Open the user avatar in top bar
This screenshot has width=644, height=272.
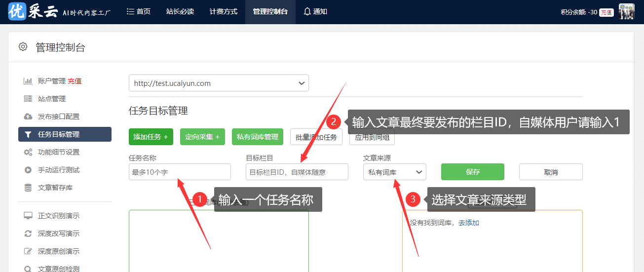[626, 12]
